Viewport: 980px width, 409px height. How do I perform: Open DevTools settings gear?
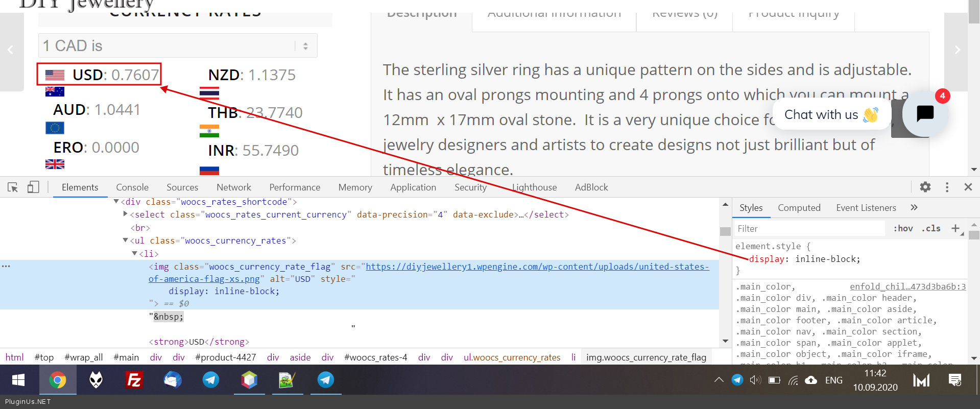925,187
